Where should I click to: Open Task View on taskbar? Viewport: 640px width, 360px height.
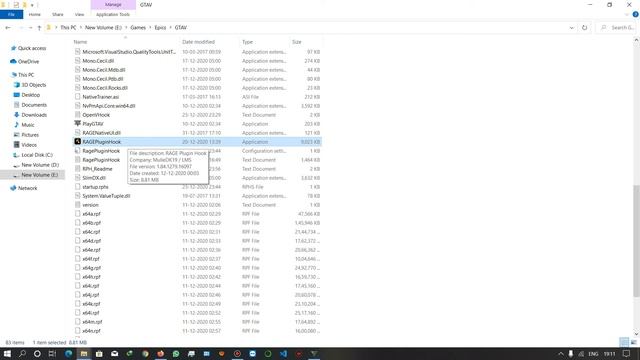coord(52,353)
